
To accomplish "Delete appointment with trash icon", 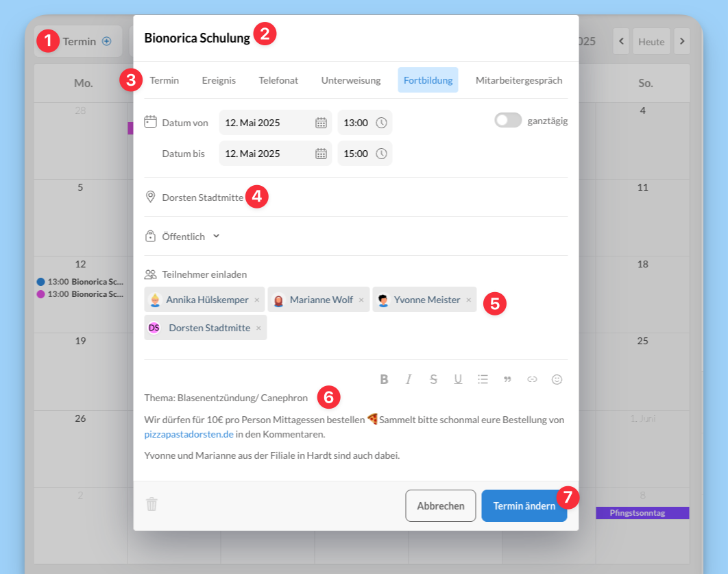I will point(151,505).
